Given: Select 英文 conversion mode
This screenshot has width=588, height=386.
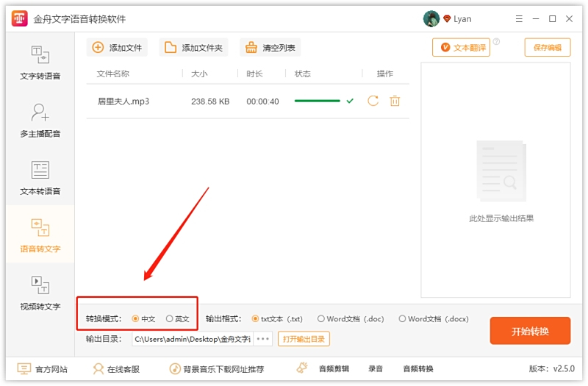Looking at the screenshot, I should [x=170, y=319].
